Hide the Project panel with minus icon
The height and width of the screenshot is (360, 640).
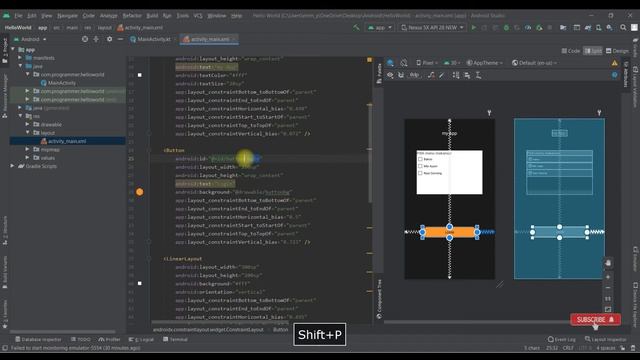click(x=120, y=39)
